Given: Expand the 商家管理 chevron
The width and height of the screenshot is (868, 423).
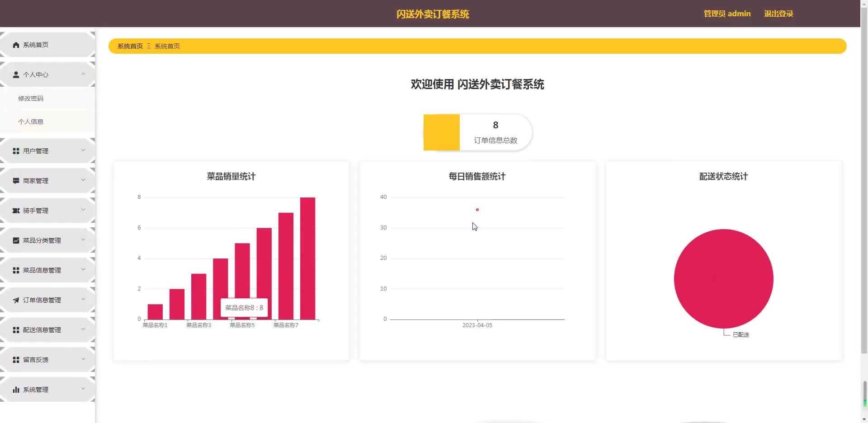Looking at the screenshot, I should 83,180.
